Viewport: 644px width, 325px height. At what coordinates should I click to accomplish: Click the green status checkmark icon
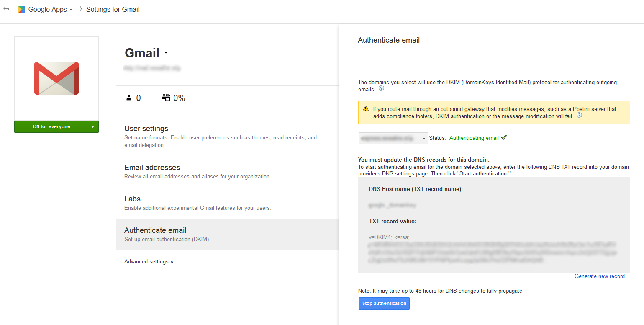click(x=504, y=137)
